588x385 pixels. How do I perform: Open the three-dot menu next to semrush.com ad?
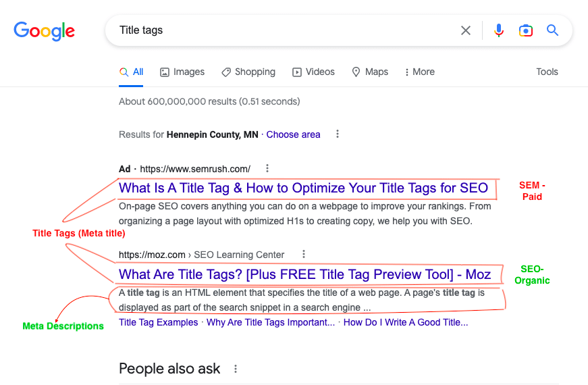pyautogui.click(x=267, y=168)
